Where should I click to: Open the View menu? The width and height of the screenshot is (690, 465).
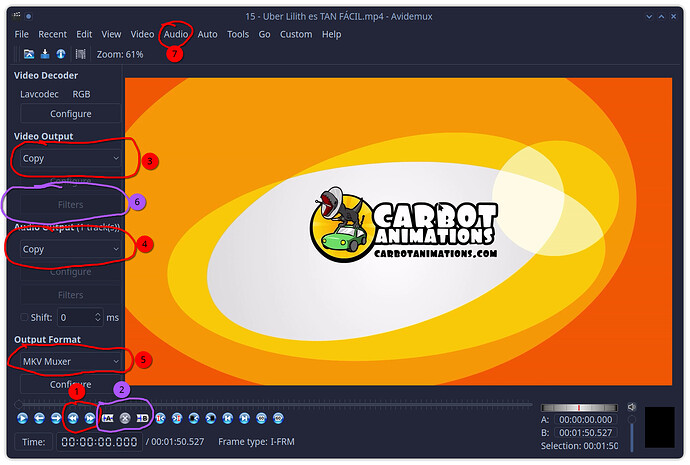(x=111, y=34)
